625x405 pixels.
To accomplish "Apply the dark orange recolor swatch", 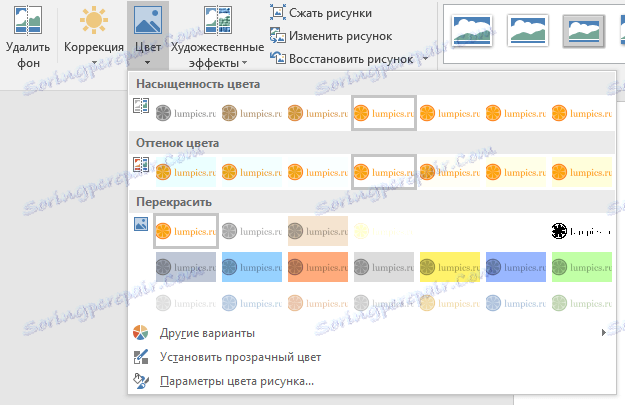I will point(318,267).
